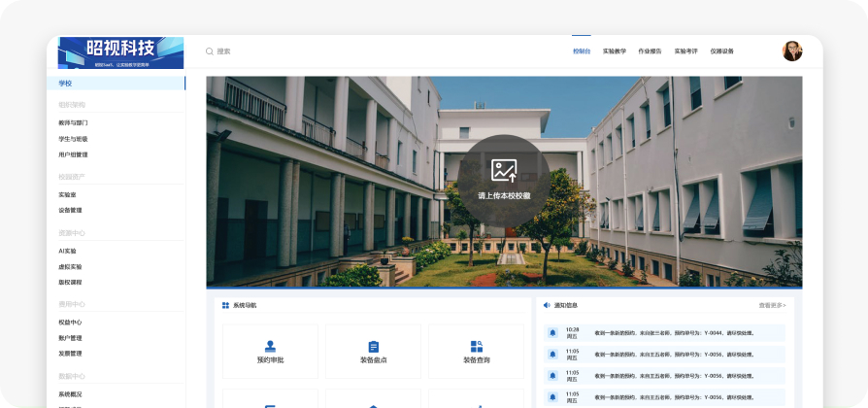The height and width of the screenshot is (408, 868).
Task: Switch to the 作业报告 tab
Action: click(x=650, y=51)
